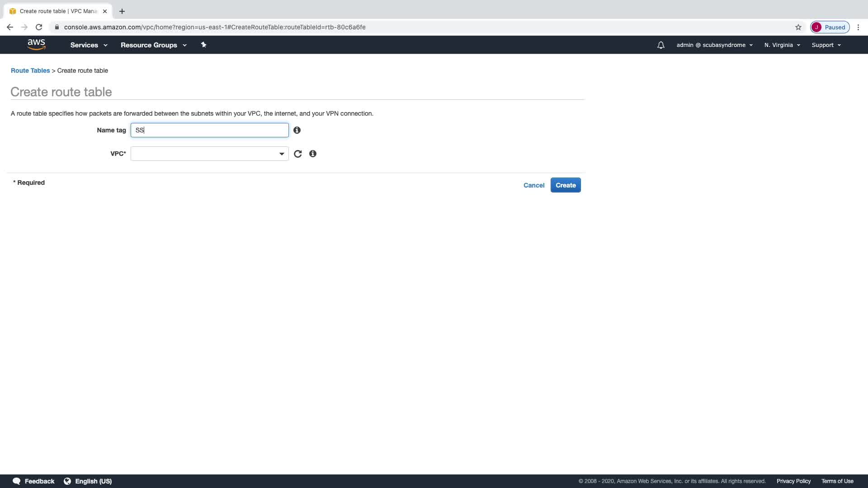The width and height of the screenshot is (868, 488).
Task: Click the Cancel link
Action: coord(534,185)
